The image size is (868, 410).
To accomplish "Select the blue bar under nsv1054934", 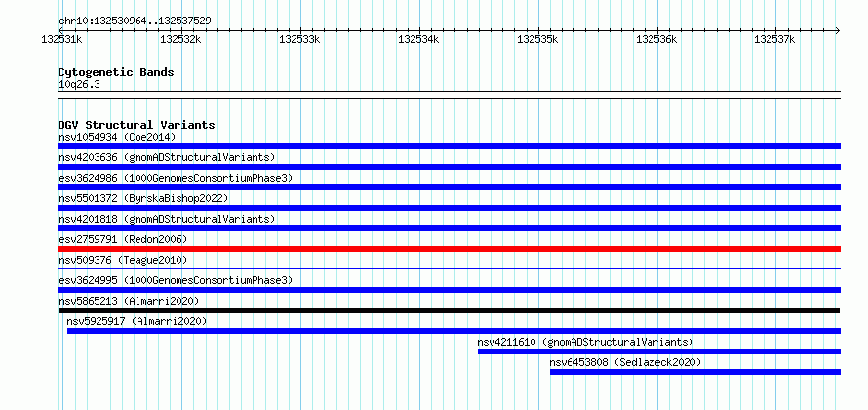I will [x=449, y=146].
